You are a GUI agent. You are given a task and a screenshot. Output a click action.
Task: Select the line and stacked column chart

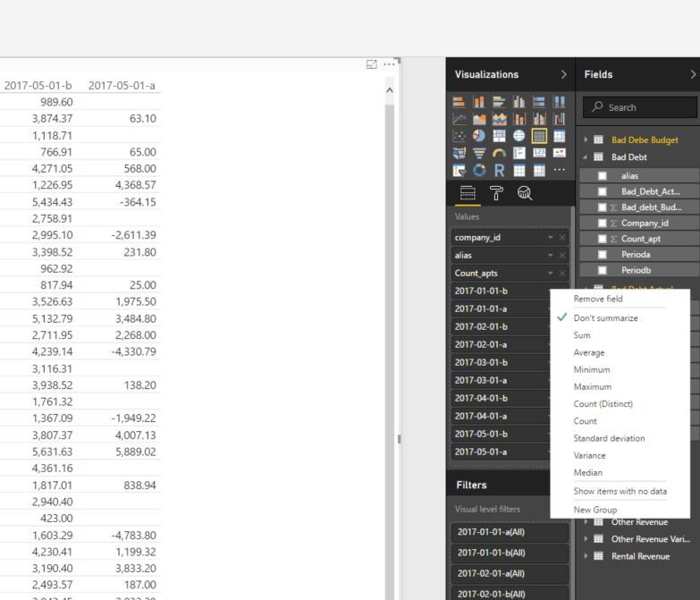(519, 119)
